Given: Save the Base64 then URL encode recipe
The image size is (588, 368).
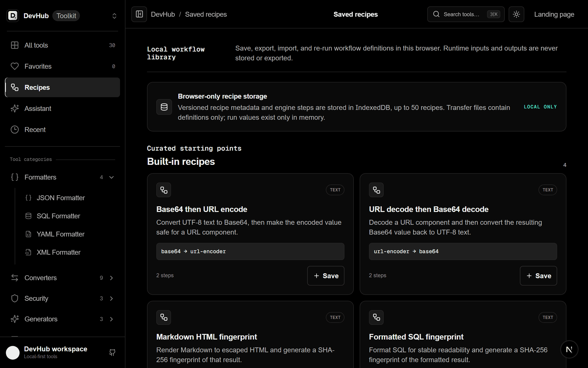Looking at the screenshot, I should 326,276.
